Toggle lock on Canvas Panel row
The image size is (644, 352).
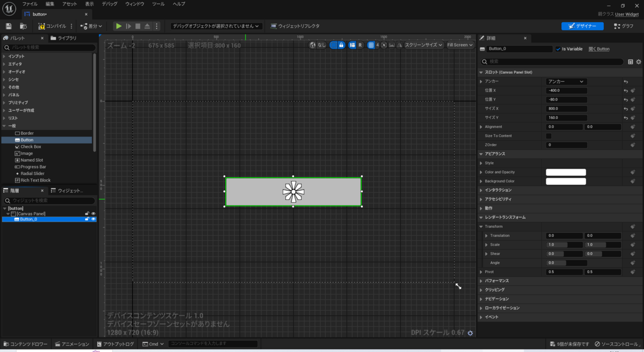pyautogui.click(x=87, y=213)
